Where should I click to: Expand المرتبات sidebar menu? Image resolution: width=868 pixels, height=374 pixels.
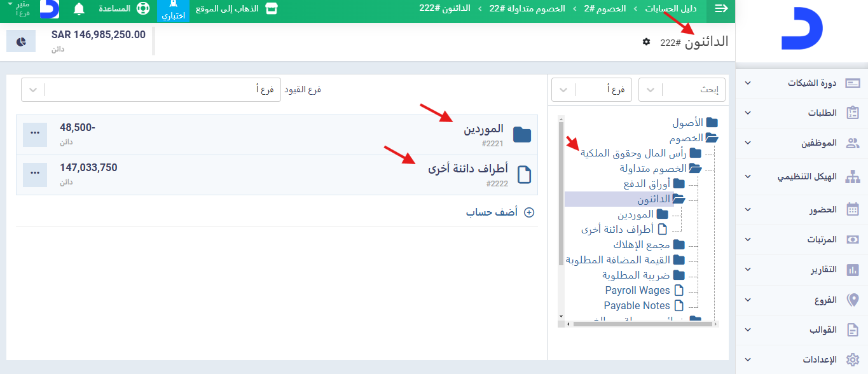coord(803,240)
